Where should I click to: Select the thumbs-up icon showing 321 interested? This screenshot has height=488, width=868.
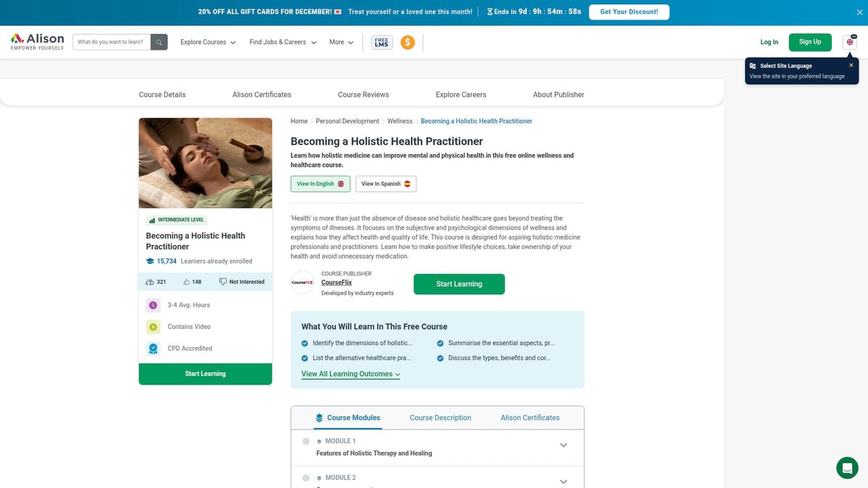(150, 281)
